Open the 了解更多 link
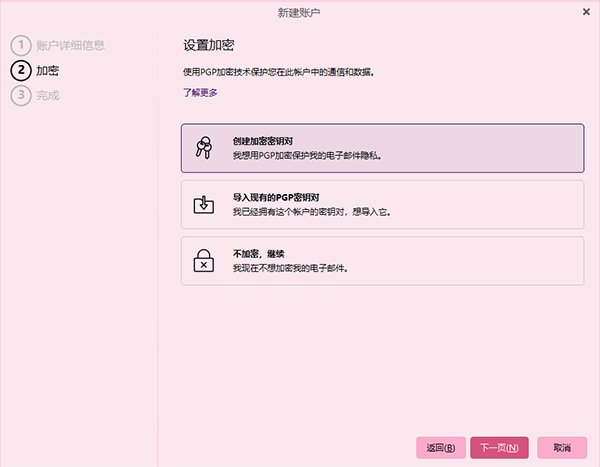The image size is (600, 467). (200, 92)
